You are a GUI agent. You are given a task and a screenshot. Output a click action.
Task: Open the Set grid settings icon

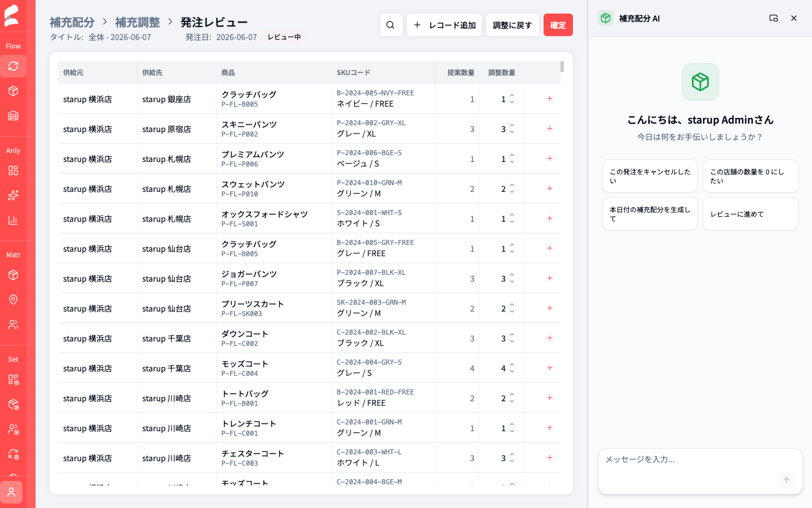click(13, 379)
